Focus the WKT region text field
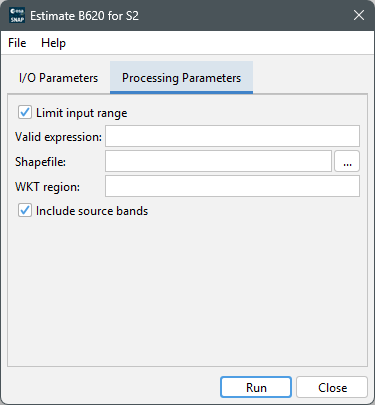 pos(232,186)
